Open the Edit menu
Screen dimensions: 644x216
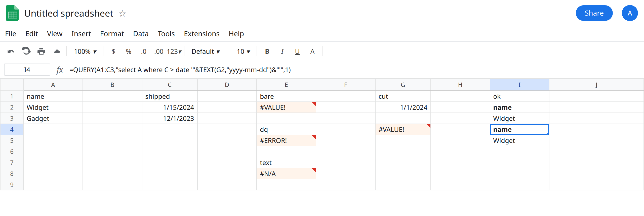[31, 34]
